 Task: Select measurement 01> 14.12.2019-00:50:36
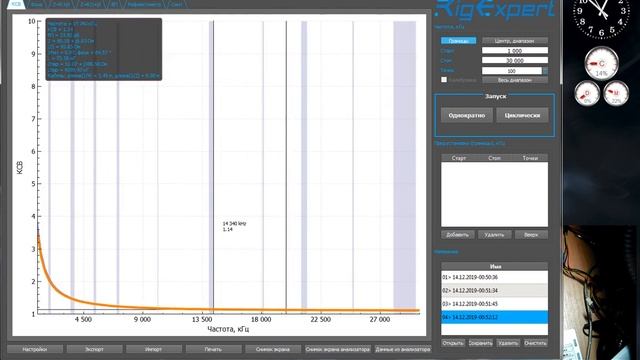494,277
